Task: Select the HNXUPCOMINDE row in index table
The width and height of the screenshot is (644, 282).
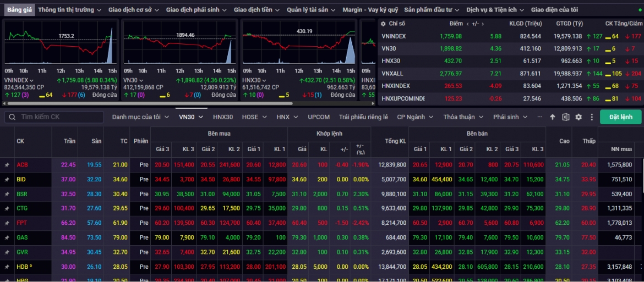Action: coord(510,99)
